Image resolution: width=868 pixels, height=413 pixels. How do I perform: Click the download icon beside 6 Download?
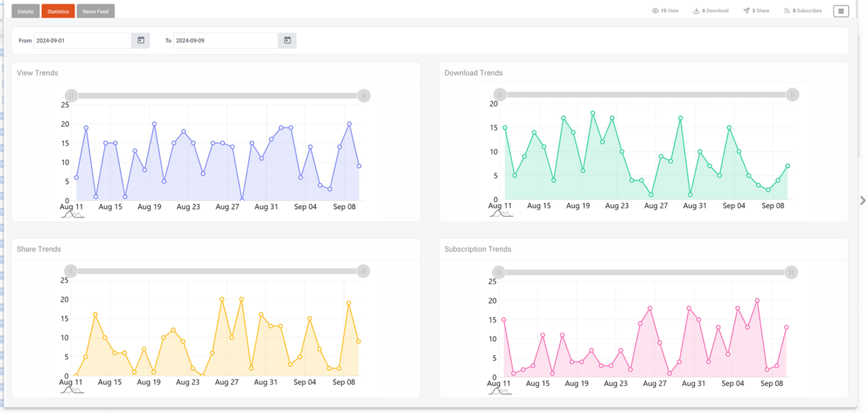click(696, 11)
